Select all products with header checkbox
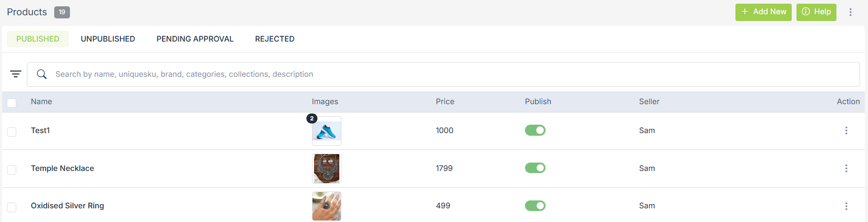The image size is (868, 222). pos(12,103)
